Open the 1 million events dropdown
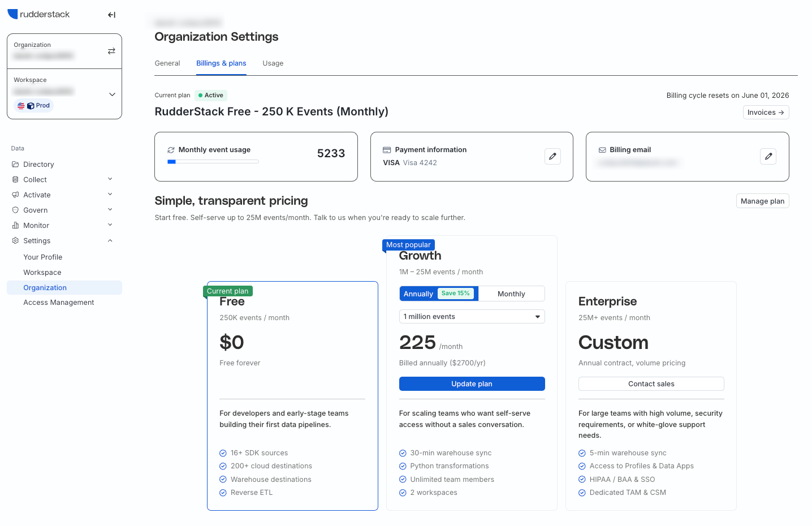The width and height of the screenshot is (812, 526). (x=472, y=317)
